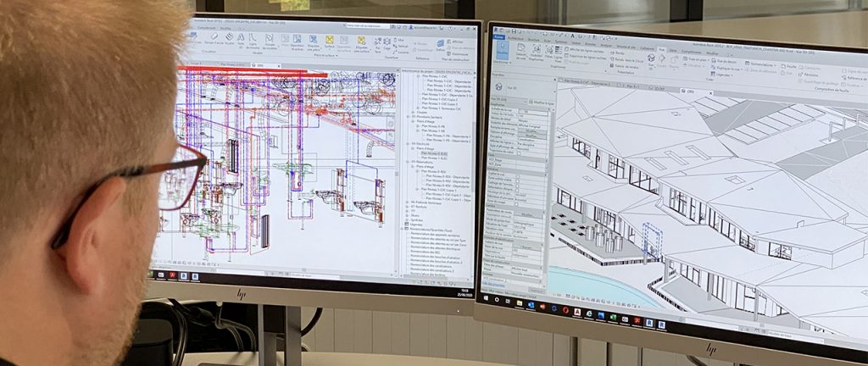This screenshot has height=366, width=868.
Task: Click the ribbon search field on left monitor
Action: (x=367, y=26)
